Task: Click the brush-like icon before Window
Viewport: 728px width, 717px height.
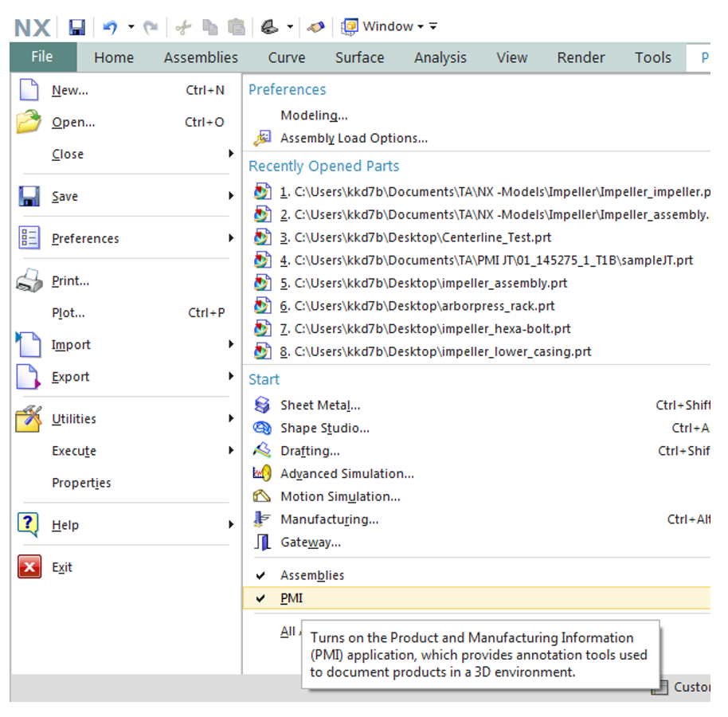Action: pos(315,27)
